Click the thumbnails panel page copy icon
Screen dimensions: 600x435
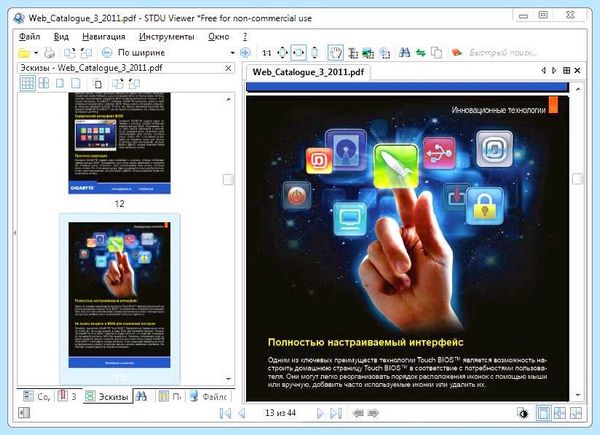click(x=98, y=83)
